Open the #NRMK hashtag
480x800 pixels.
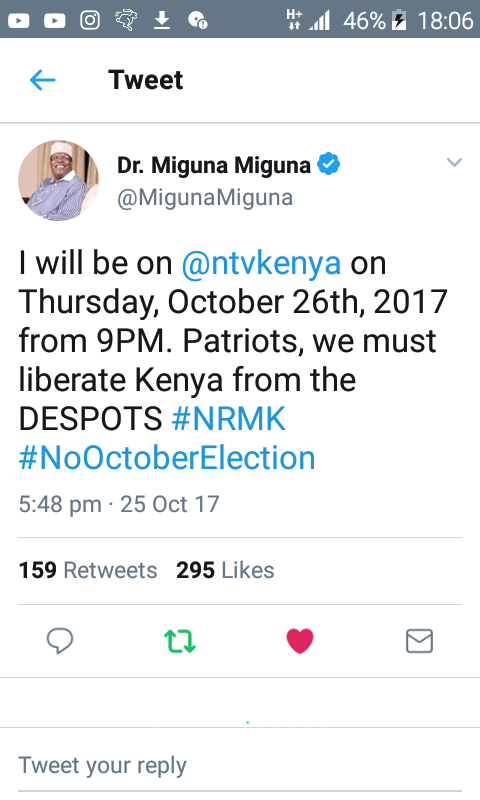coord(229,418)
